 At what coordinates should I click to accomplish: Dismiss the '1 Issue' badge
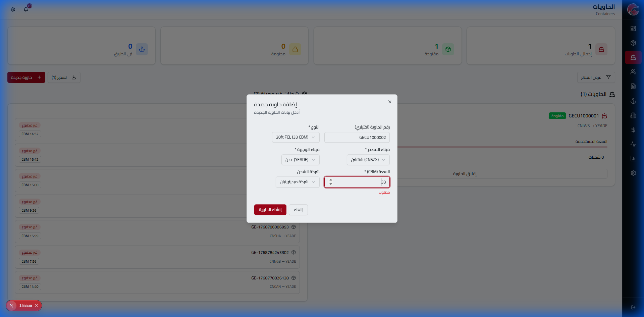(x=36, y=306)
